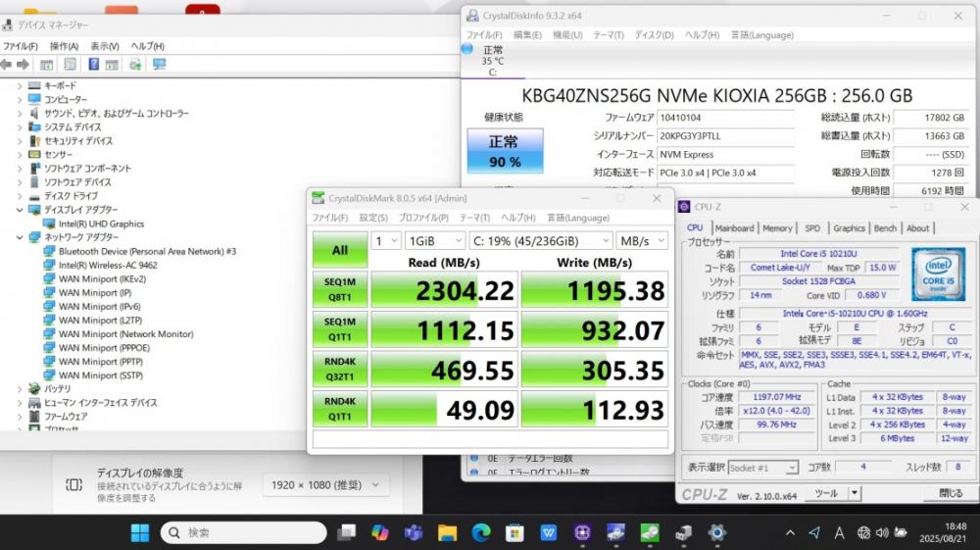Open 操作(A) menu in Device Manager
Viewport: 980px width, 550px height.
tap(65, 46)
